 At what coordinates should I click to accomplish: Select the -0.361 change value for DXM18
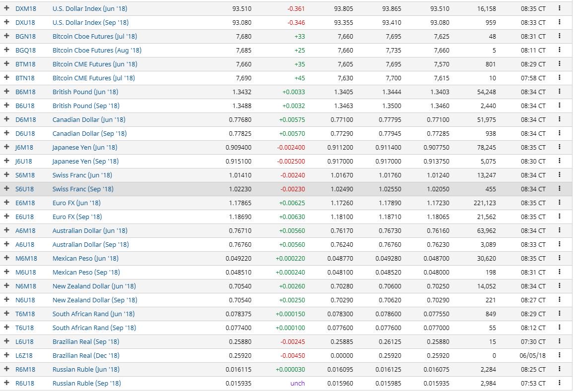coord(296,8)
